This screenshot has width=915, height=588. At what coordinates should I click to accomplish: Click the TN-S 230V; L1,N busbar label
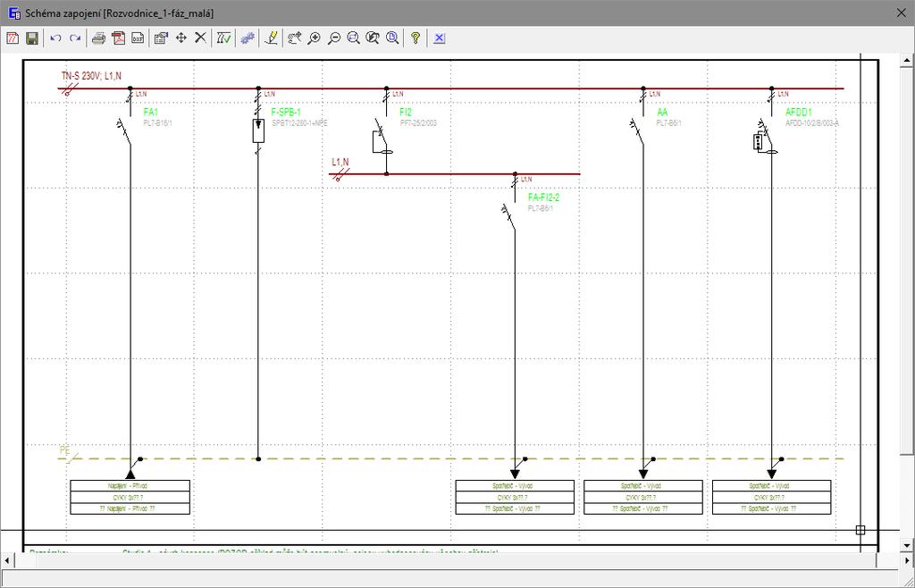(x=92, y=76)
